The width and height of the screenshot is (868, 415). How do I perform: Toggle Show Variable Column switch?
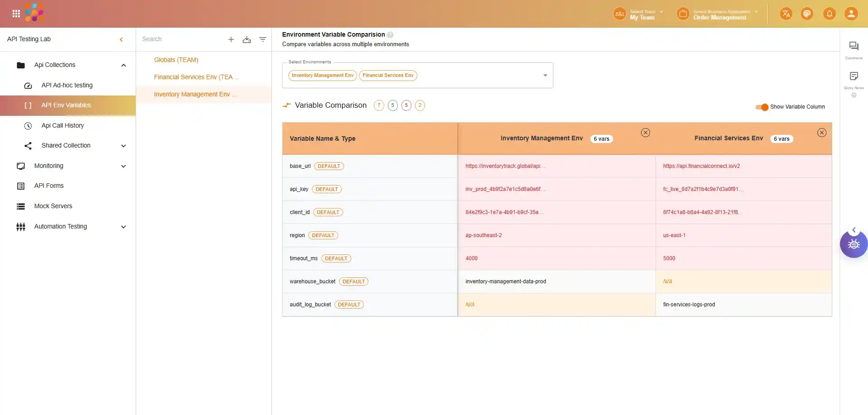(x=762, y=107)
